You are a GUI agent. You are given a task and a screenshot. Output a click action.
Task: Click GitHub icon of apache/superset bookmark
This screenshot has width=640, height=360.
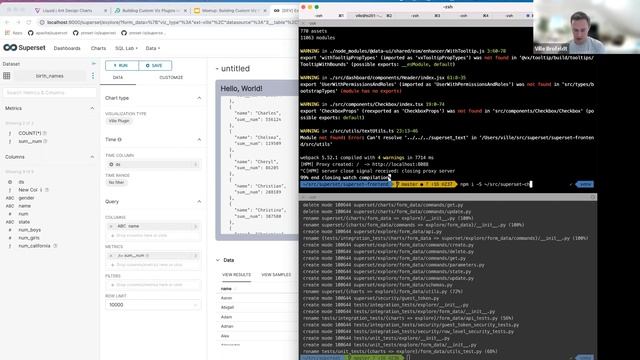[x=31, y=33]
